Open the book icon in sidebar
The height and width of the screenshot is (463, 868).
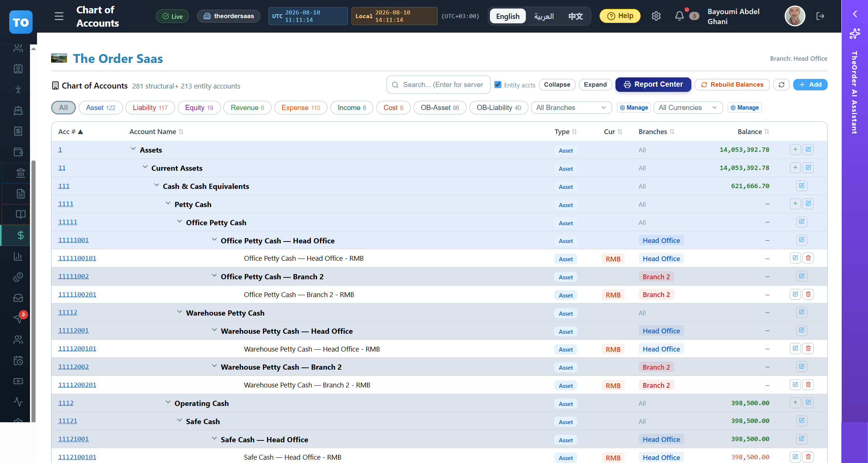tap(20, 214)
